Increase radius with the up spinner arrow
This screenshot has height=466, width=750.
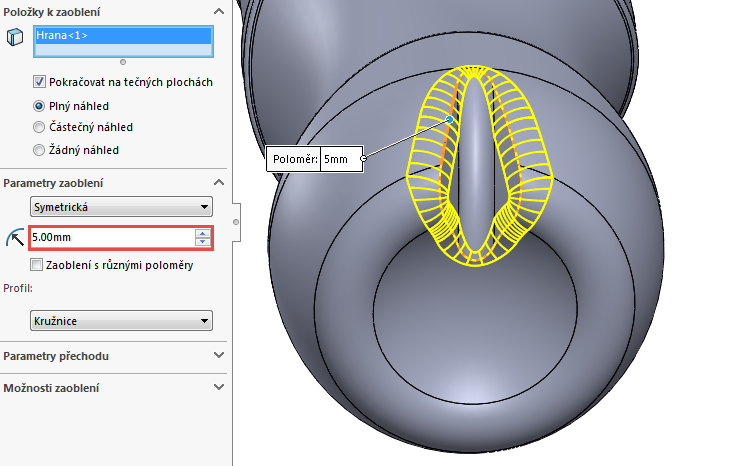click(203, 233)
